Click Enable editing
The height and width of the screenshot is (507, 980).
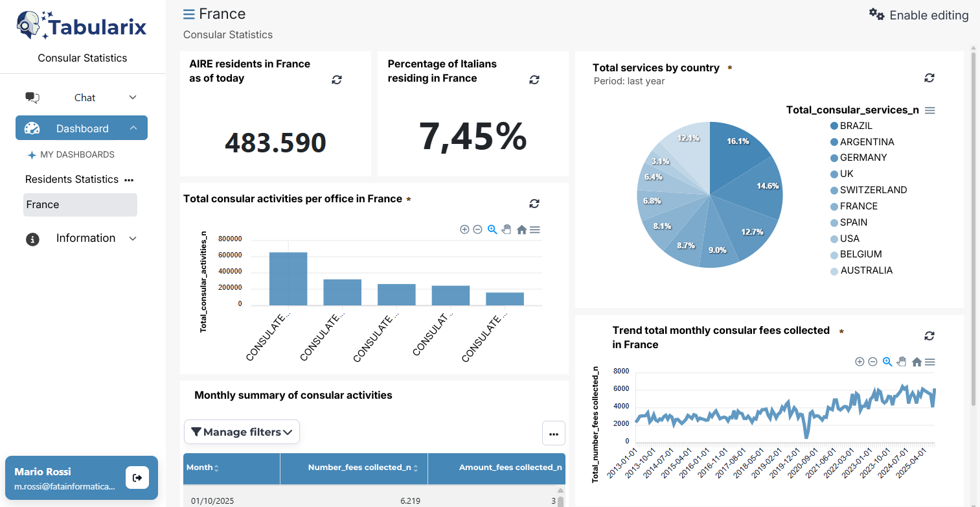coord(920,15)
